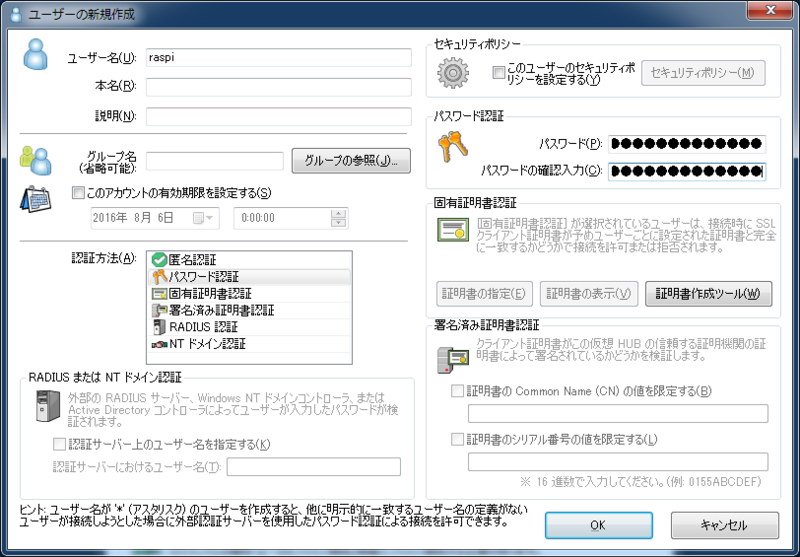
Task: Click the 説明(N) input field
Action: 279,116
